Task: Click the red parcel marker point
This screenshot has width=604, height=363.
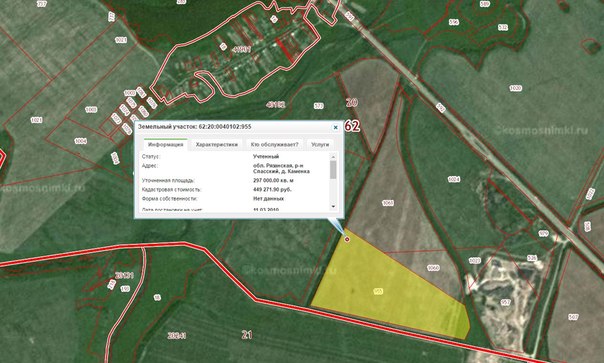Action: (347, 240)
